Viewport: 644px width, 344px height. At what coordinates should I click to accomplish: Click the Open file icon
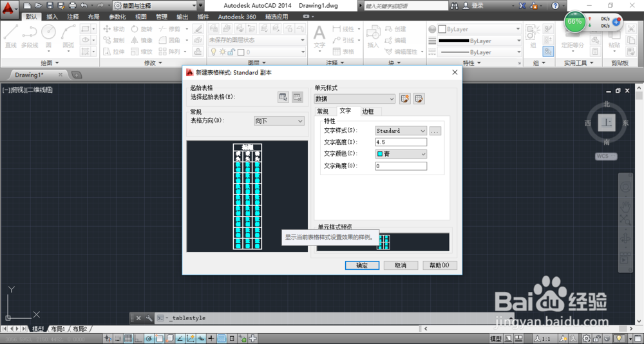point(39,6)
